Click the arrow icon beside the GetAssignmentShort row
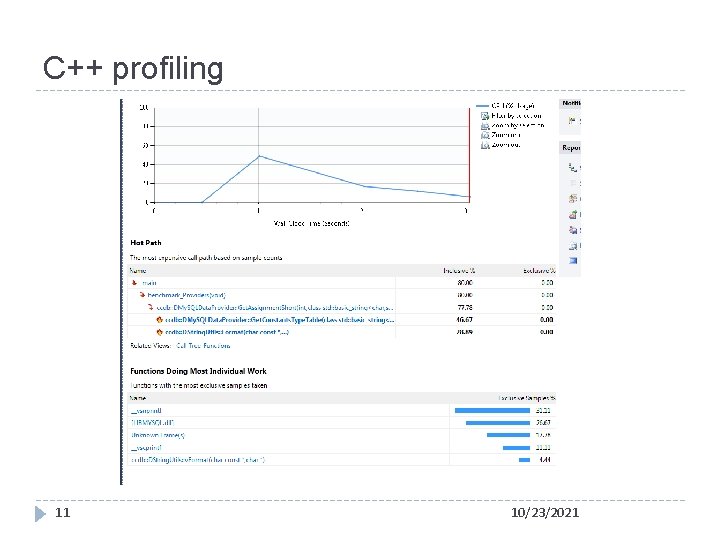720x540 pixels. (x=150, y=307)
